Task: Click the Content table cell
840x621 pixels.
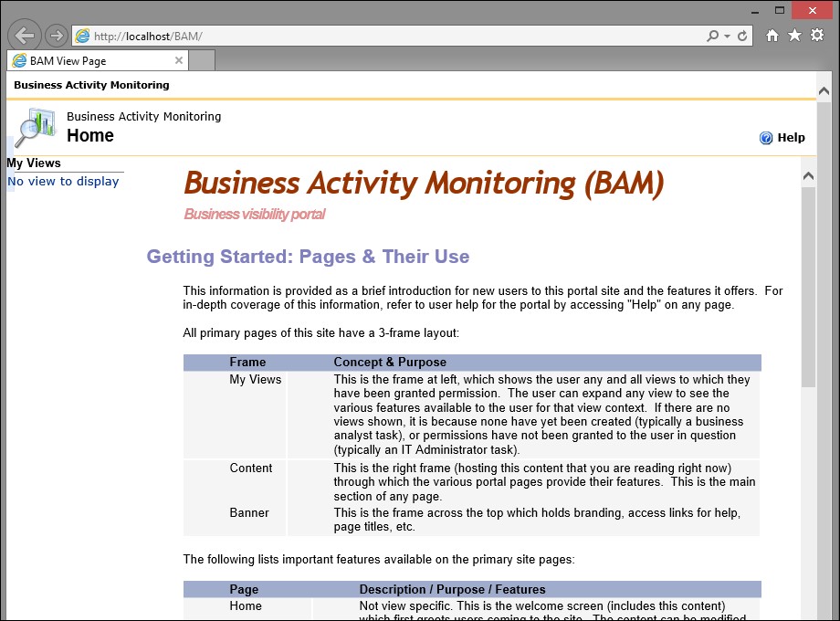Action: point(251,468)
